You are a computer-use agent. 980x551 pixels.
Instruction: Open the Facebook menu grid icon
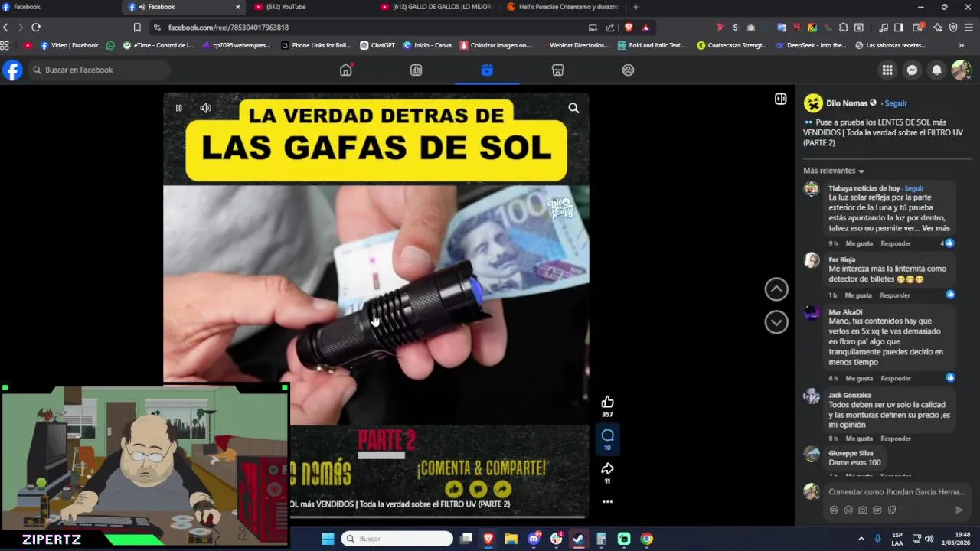click(x=887, y=70)
